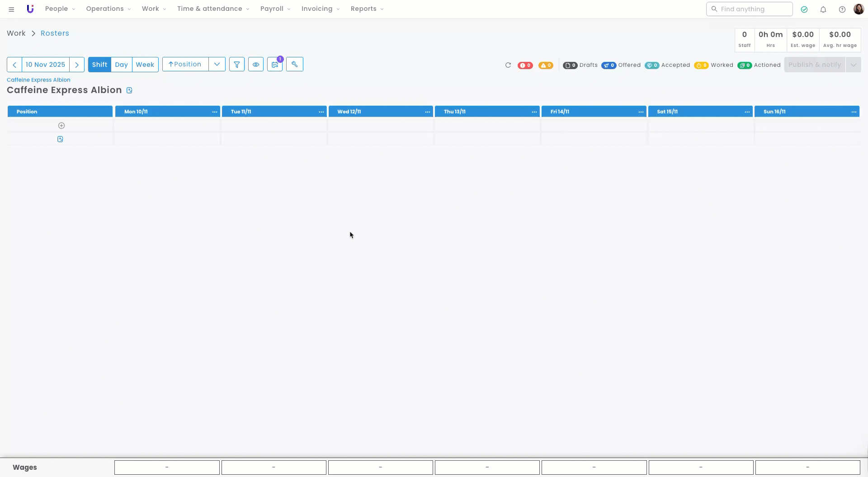
Task: Toggle the eye visibility options button
Action: pyautogui.click(x=256, y=65)
